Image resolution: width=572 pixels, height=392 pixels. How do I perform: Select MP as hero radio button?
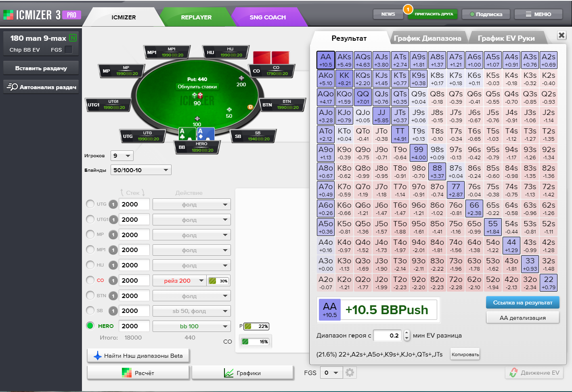point(90,234)
